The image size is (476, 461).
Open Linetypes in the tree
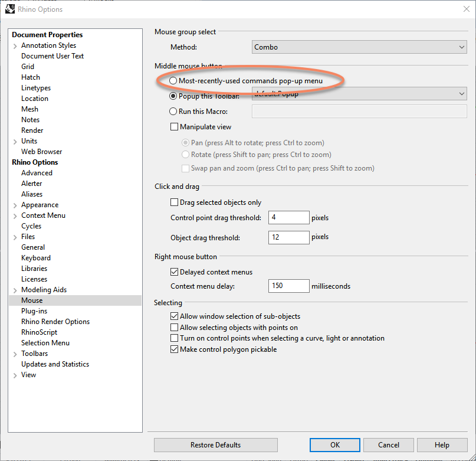pos(36,88)
